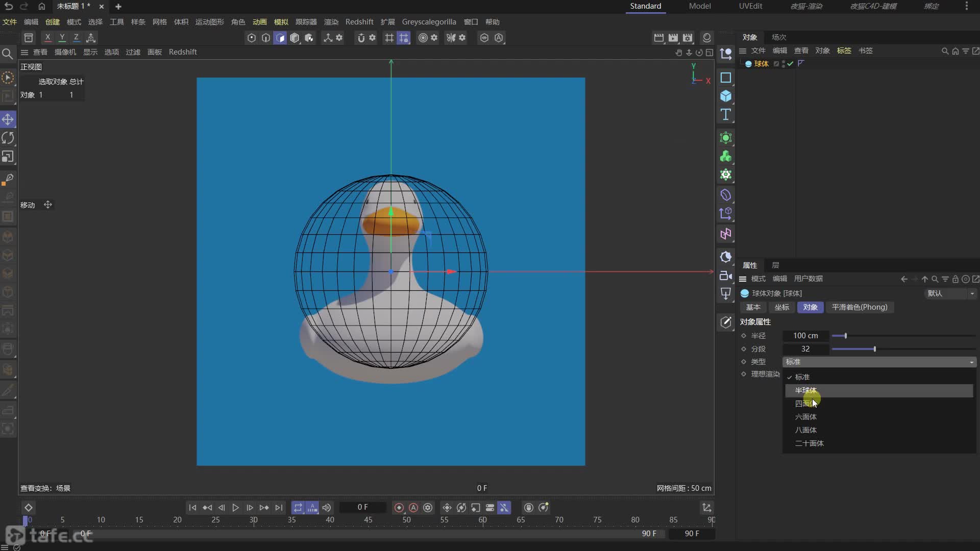Open the 默认 attribute mode dropdown
Viewport: 980px width, 551px height.
tap(950, 293)
